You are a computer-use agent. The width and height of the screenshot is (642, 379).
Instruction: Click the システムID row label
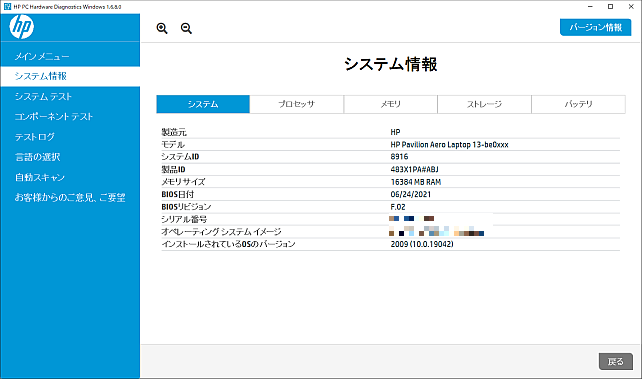[180, 157]
